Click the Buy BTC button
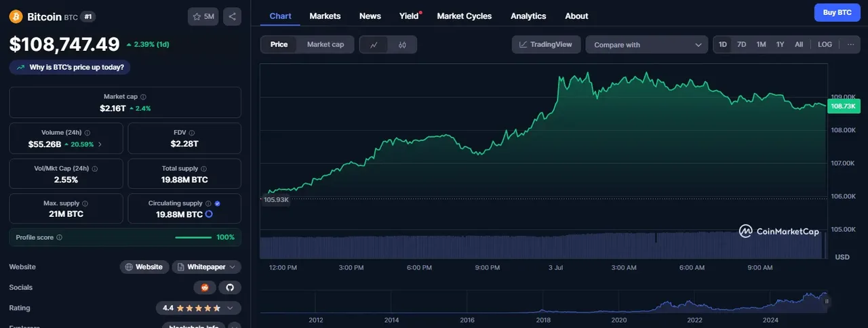Viewport: 868px width, 328px height. pyautogui.click(x=837, y=12)
